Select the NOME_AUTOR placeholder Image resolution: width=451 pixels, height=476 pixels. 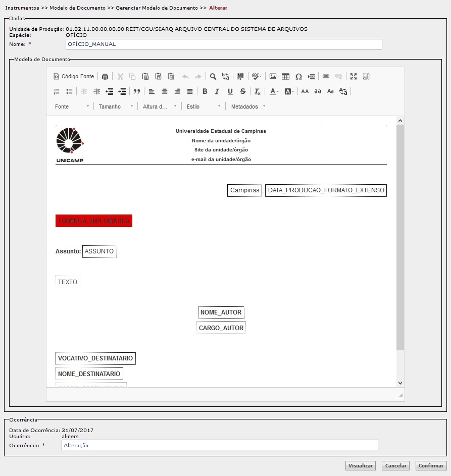(x=221, y=312)
